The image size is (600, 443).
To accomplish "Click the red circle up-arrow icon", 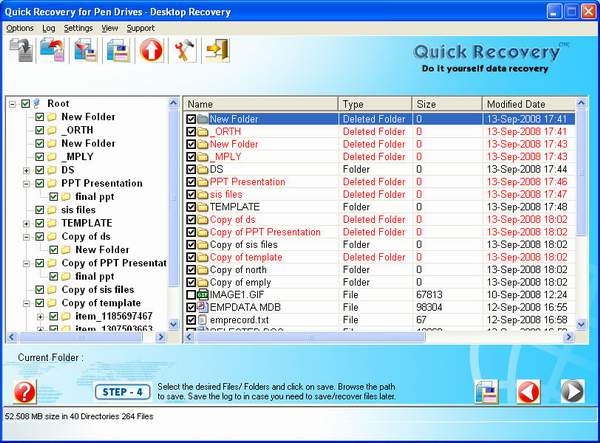I will [x=151, y=50].
